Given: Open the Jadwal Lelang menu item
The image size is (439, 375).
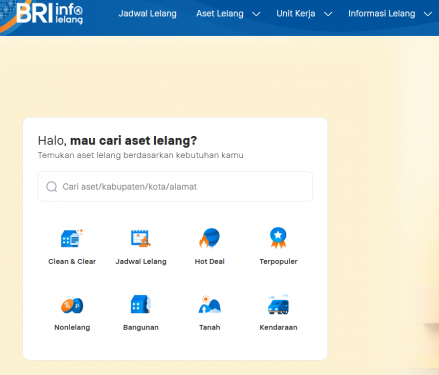Looking at the screenshot, I should [148, 14].
